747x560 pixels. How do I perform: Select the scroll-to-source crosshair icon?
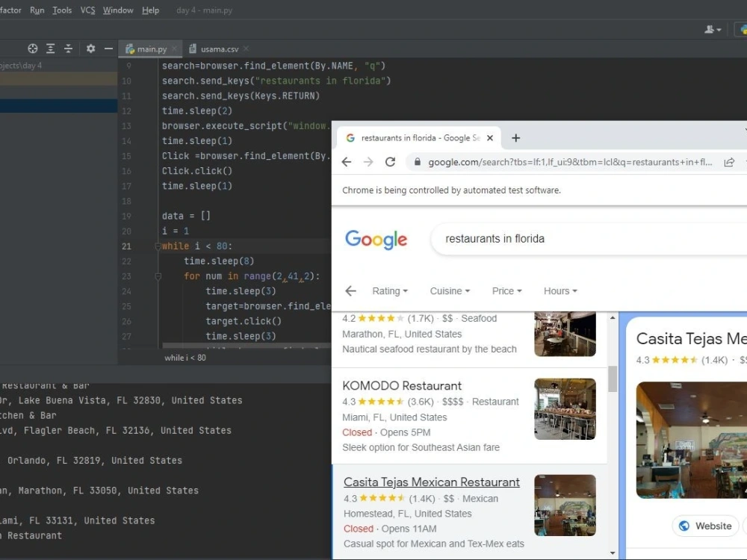[x=32, y=48]
